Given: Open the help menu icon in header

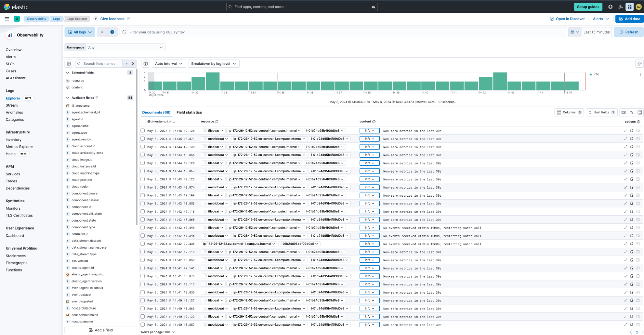Looking at the screenshot, I should click(610, 7).
